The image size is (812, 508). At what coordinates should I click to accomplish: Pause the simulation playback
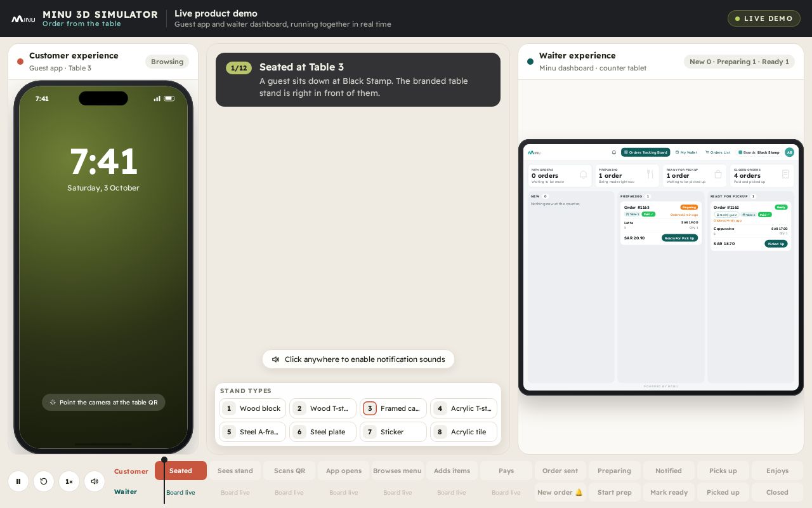[18, 481]
